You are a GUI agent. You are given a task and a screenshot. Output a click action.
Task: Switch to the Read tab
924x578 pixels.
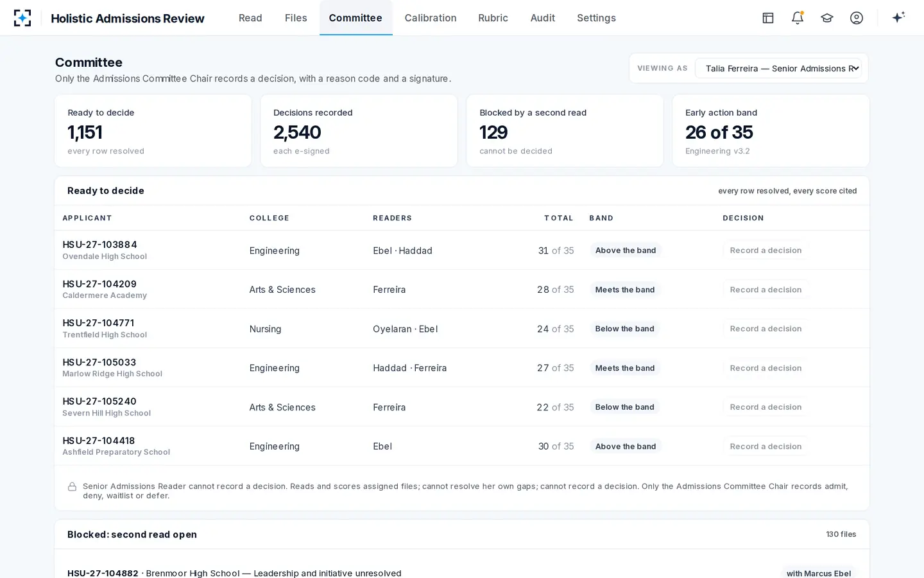(250, 18)
